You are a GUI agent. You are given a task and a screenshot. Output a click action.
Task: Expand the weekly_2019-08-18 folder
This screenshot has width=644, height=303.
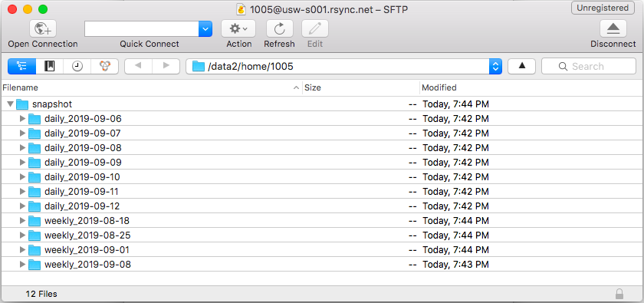point(23,221)
